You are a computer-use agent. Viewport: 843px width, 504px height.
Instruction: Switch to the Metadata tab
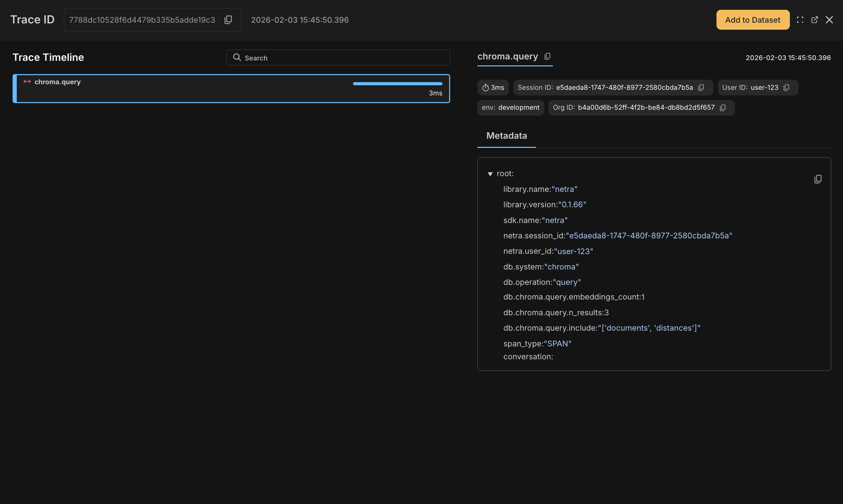506,136
